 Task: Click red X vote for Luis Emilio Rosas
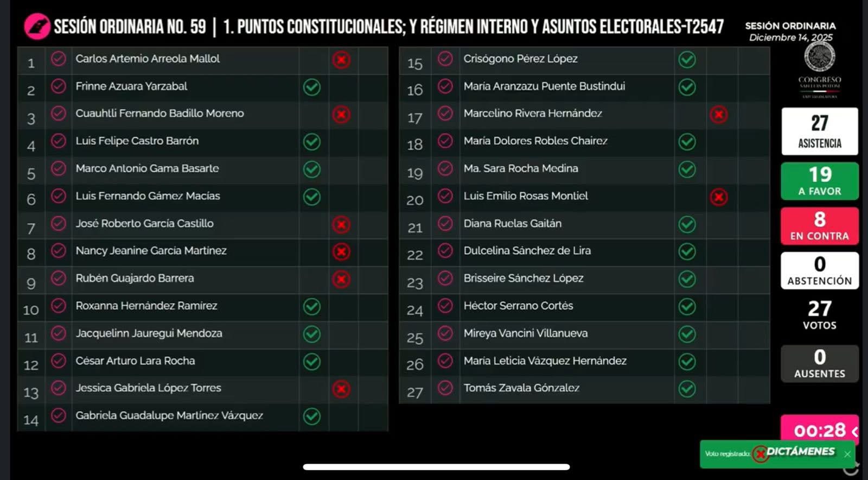719,197
